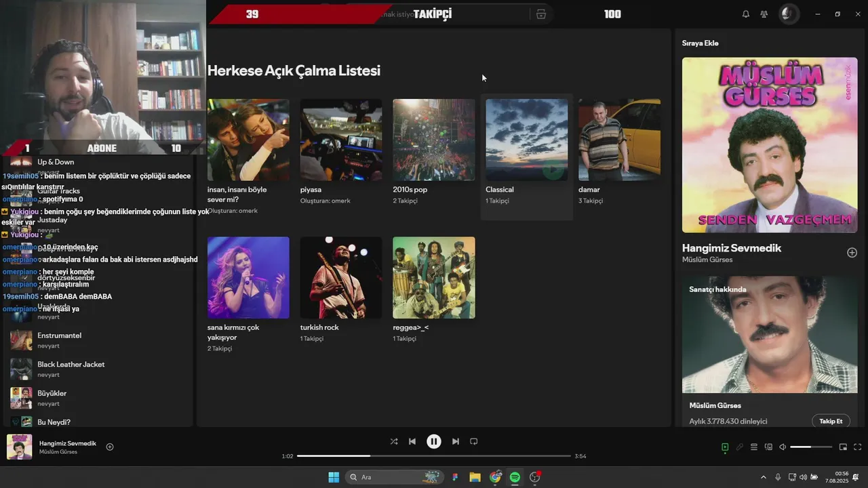Play the Classical playlist with green button

(553, 169)
